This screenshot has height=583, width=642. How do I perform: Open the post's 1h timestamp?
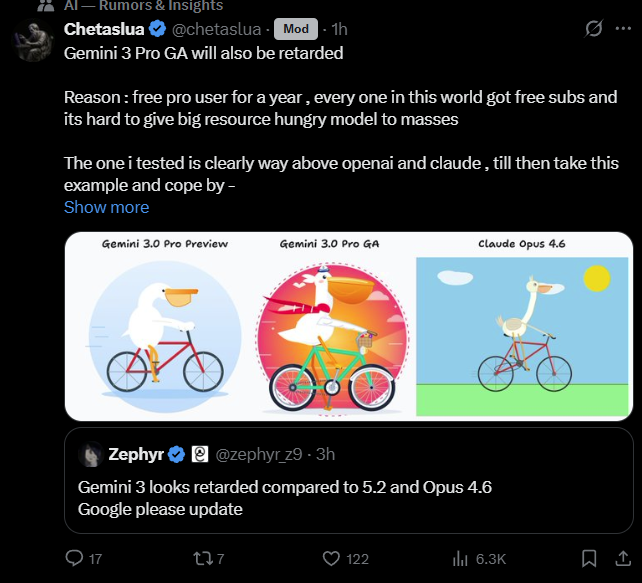339,29
